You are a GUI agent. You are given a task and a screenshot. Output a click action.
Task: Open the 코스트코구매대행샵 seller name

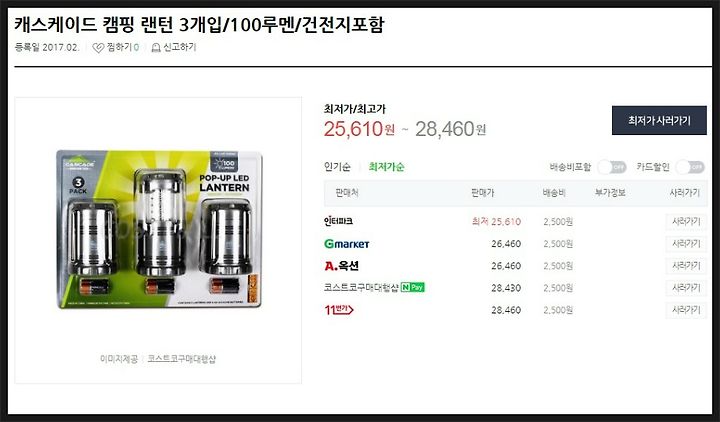[x=361, y=287]
